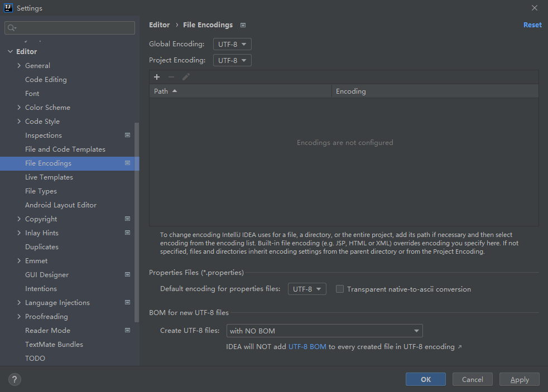548x392 pixels.
Task: Enable Transparent native-to-ascii conversion
Action: pos(339,289)
